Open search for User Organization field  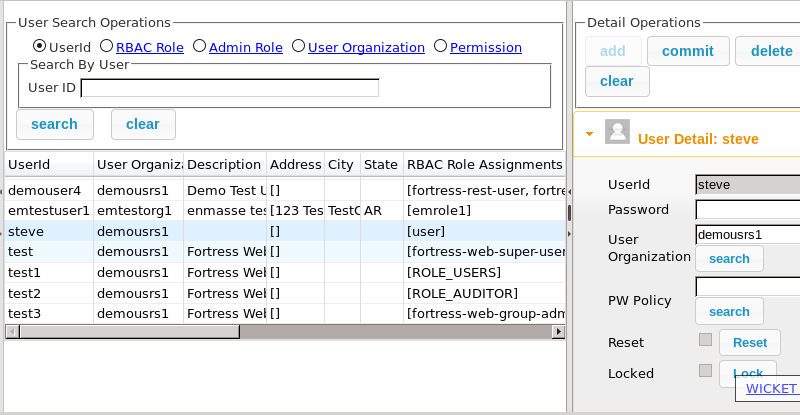pos(729,259)
